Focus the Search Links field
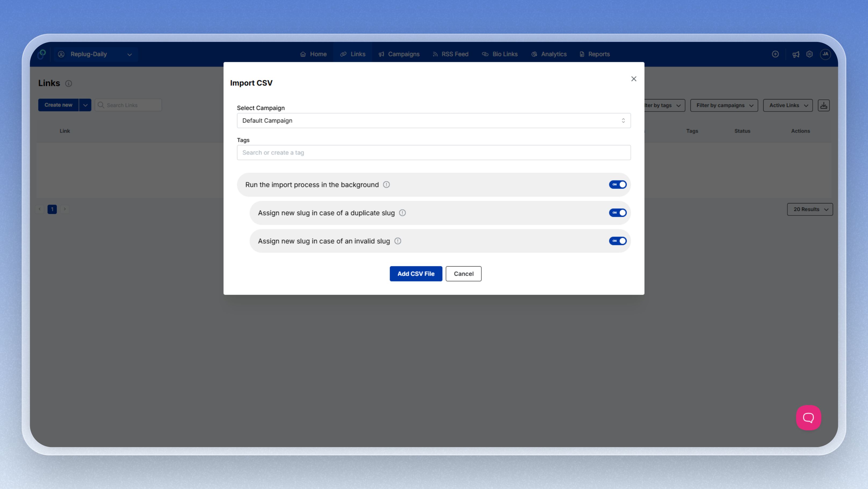The image size is (868, 489). pyautogui.click(x=128, y=105)
